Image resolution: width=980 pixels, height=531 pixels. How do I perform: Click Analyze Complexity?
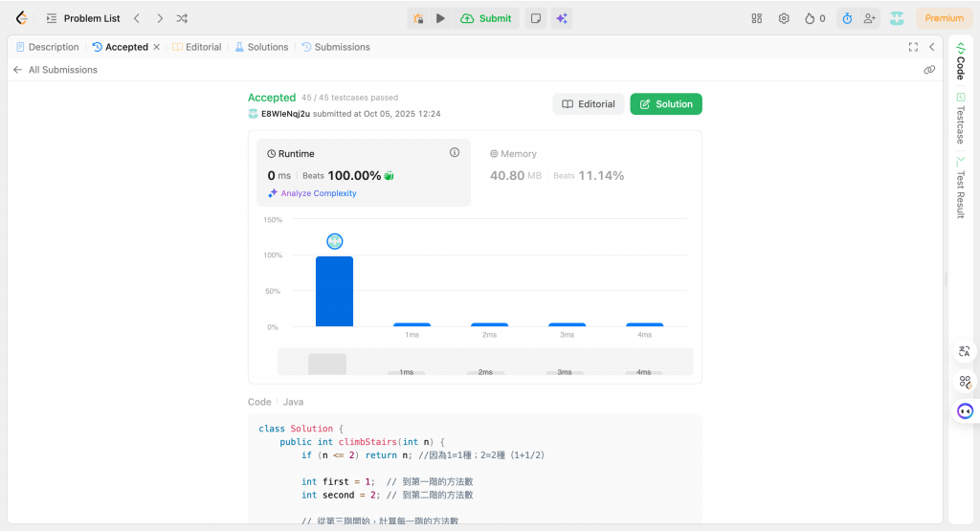click(x=313, y=193)
